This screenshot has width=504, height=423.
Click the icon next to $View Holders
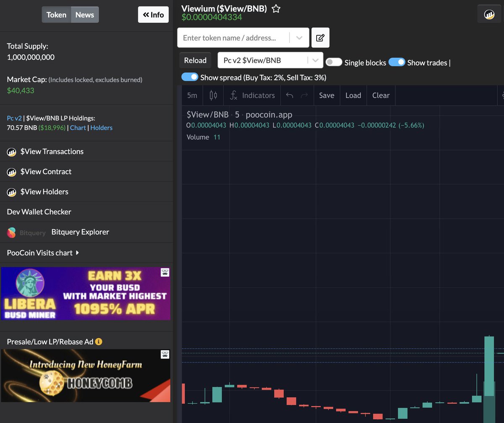(11, 192)
